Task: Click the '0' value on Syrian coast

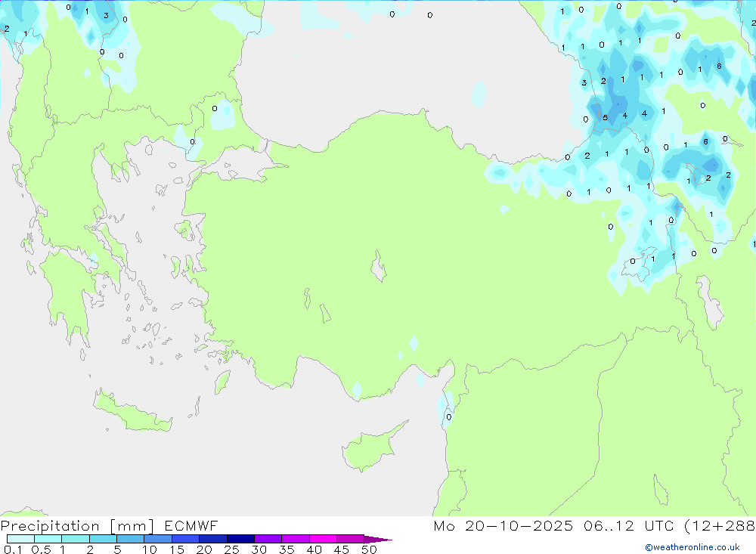Action: (x=449, y=417)
